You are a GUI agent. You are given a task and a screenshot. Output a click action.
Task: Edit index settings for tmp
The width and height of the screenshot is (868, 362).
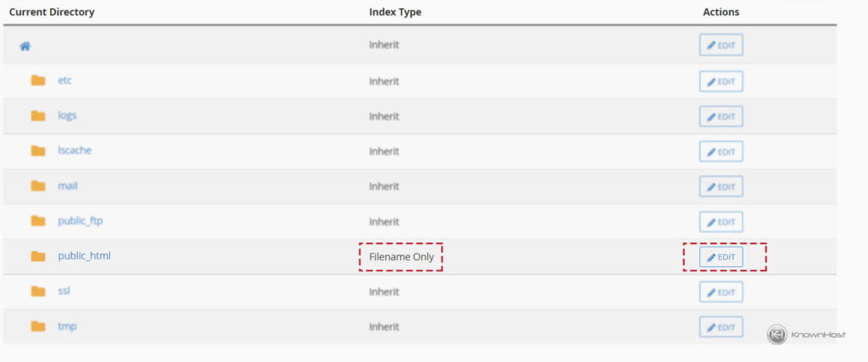coord(721,327)
